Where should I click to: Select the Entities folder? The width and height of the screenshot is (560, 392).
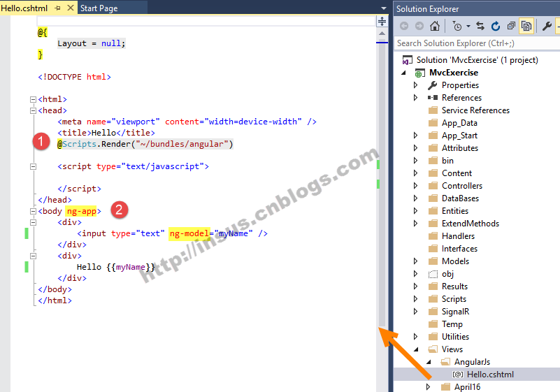pyautogui.click(x=455, y=211)
